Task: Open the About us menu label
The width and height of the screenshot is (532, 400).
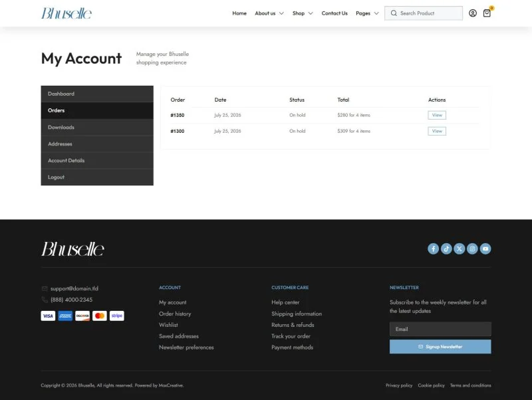Action: [265, 13]
